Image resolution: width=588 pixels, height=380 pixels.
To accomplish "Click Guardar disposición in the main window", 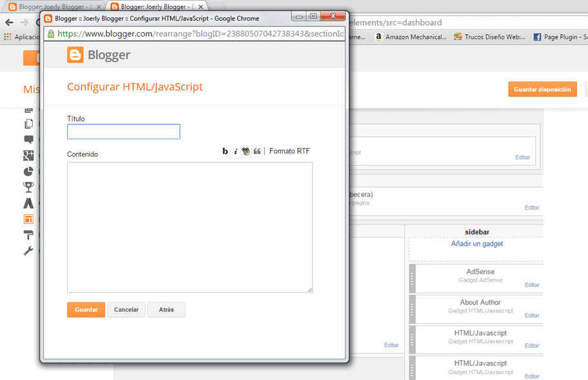I will pyautogui.click(x=542, y=89).
